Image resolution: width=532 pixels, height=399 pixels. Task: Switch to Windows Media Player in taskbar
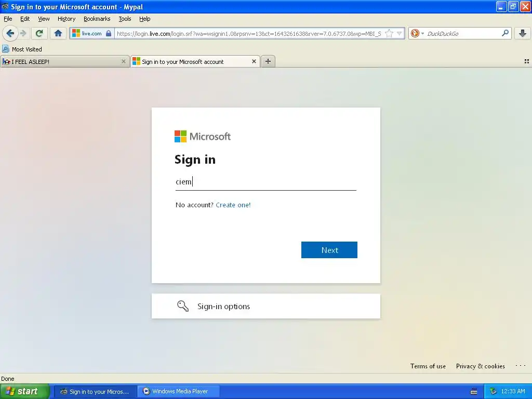pyautogui.click(x=179, y=392)
